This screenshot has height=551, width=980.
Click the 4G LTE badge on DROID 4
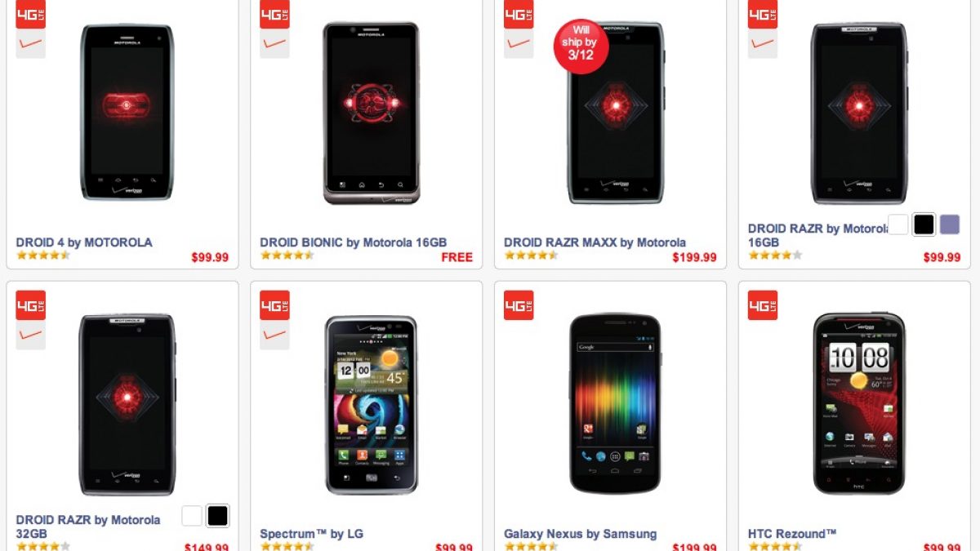coord(30,14)
